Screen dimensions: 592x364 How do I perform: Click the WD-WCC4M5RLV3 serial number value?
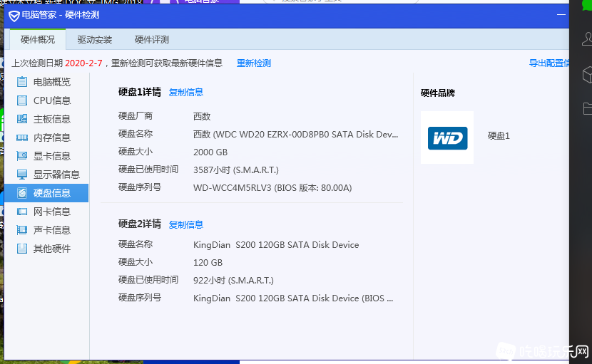272,187
